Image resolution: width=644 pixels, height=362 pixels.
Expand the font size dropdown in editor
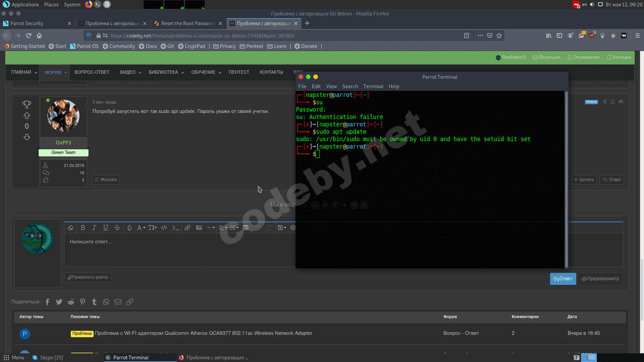click(152, 228)
